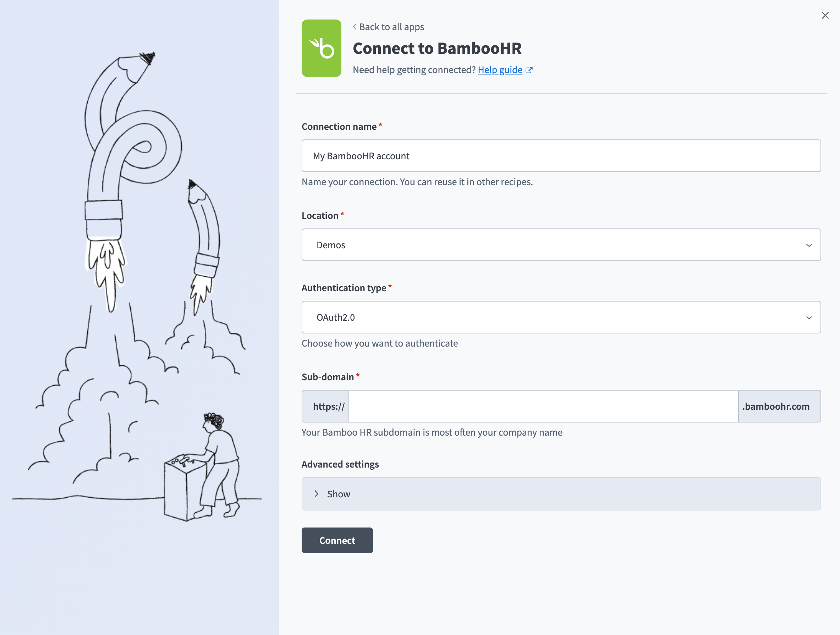Open the Location dropdown showing Demos
This screenshot has height=635, width=840.
(561, 245)
